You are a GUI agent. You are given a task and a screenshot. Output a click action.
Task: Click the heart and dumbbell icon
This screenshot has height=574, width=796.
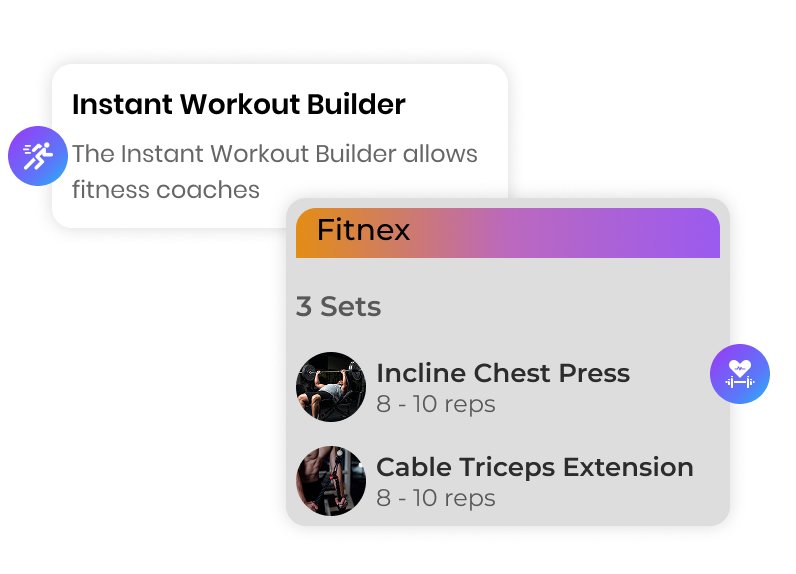(740, 374)
